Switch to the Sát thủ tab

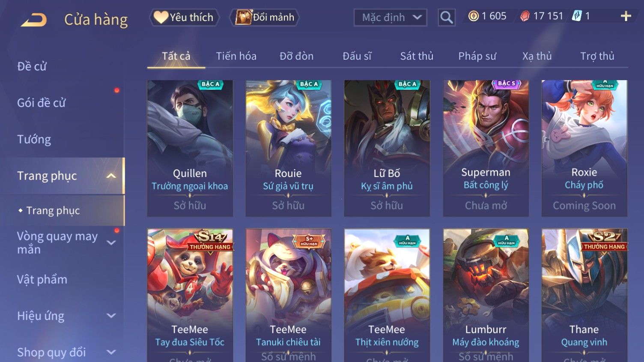(x=417, y=56)
